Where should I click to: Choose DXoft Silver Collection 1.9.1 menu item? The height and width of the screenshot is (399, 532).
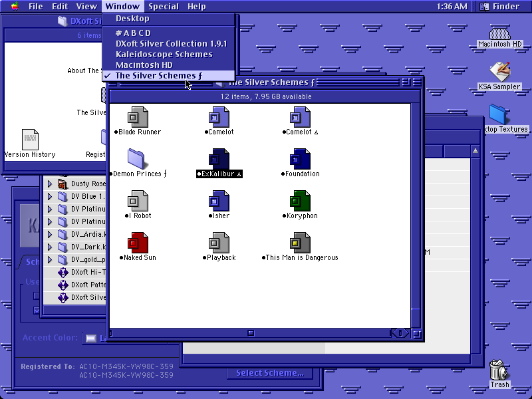point(168,44)
